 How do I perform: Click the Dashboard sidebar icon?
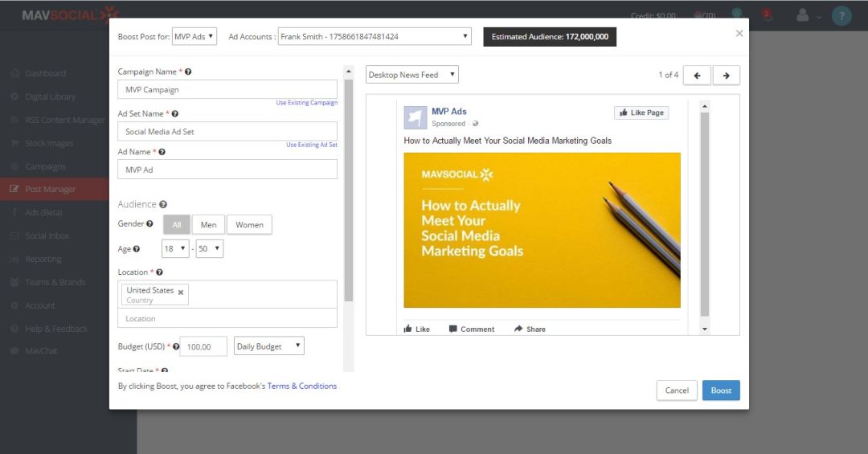pyautogui.click(x=15, y=73)
